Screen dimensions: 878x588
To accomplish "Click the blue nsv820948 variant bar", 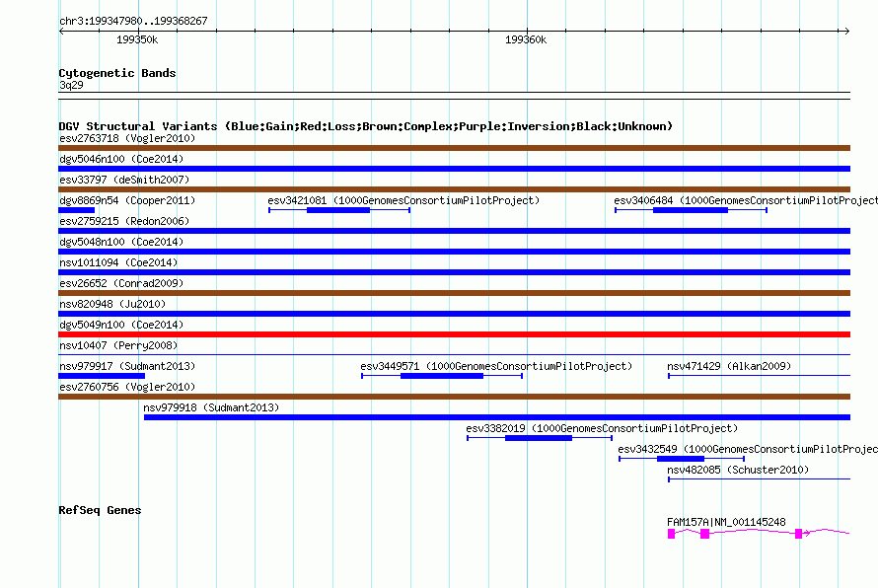I will (x=454, y=314).
